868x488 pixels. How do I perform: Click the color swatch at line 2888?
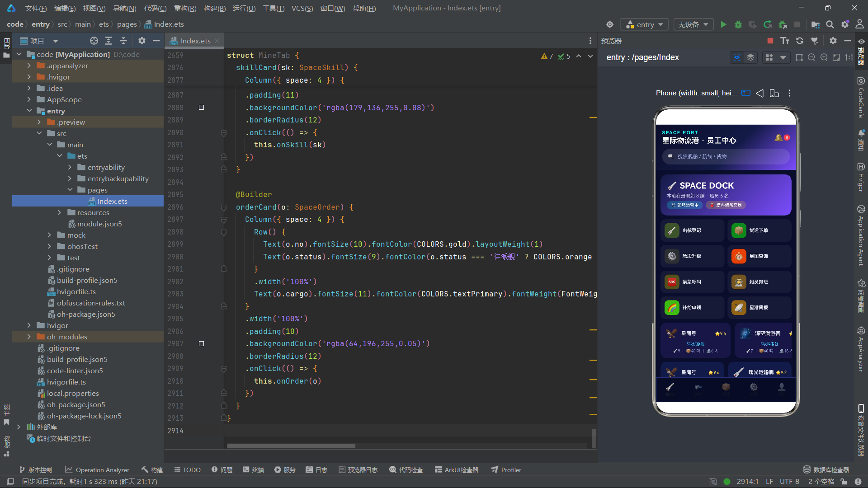pyautogui.click(x=201, y=108)
